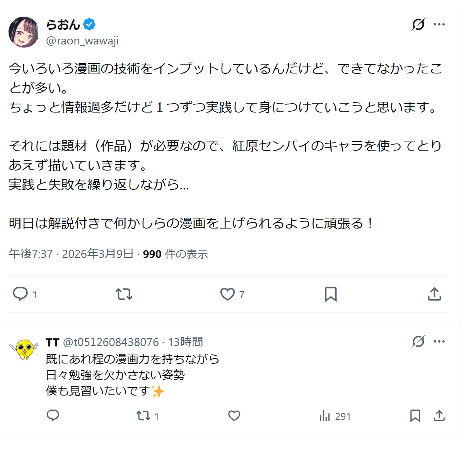461x476 pixels.
Task: Share the main post via share icon
Action: pos(434,294)
